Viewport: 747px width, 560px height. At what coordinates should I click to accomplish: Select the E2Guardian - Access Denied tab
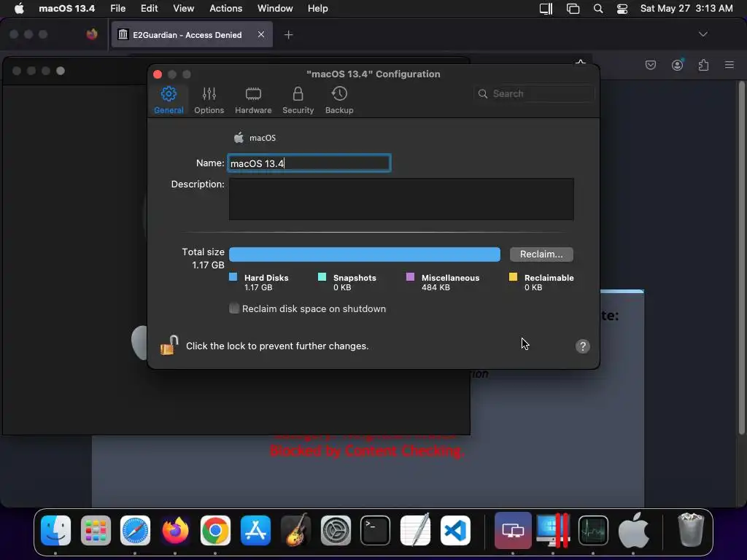coord(192,35)
